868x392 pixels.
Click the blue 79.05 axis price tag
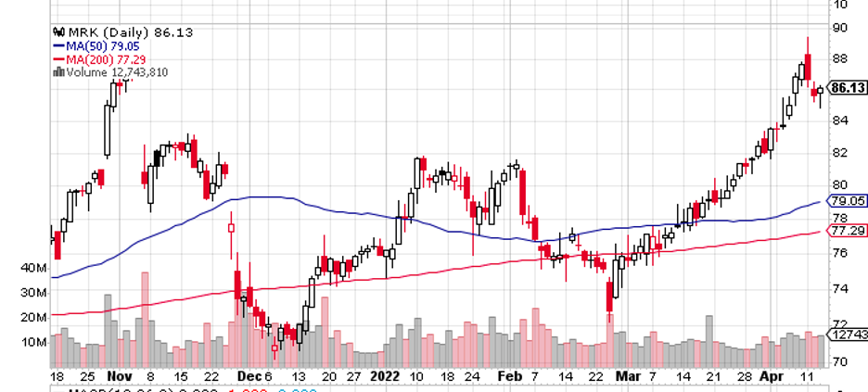click(848, 201)
